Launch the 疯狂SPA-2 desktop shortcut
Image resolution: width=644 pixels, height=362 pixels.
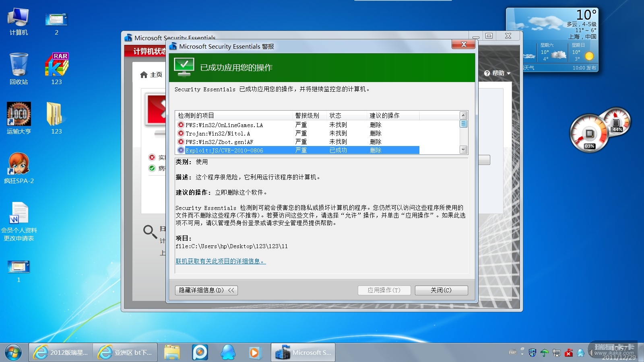(x=19, y=168)
